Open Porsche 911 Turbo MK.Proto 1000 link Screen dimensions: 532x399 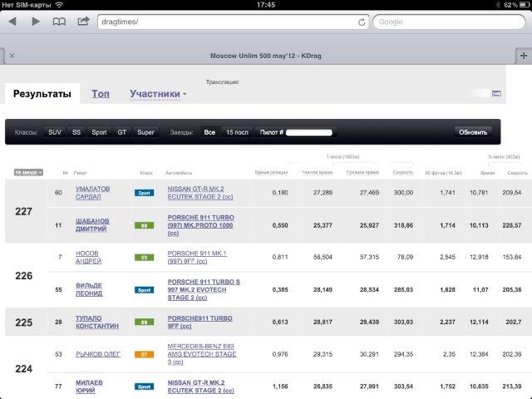coord(201,225)
